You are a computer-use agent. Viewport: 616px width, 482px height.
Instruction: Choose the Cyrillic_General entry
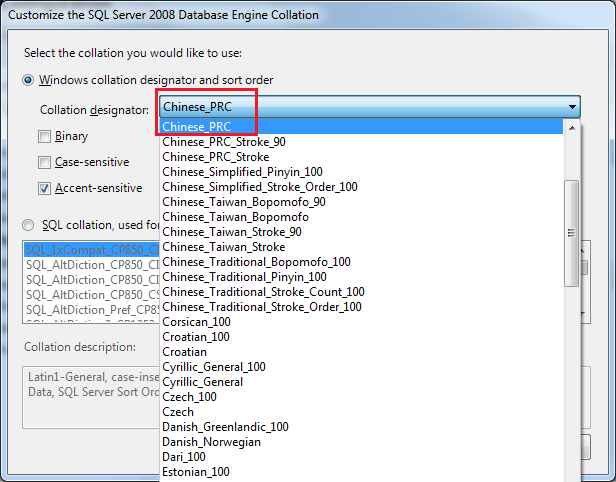[x=361, y=382]
